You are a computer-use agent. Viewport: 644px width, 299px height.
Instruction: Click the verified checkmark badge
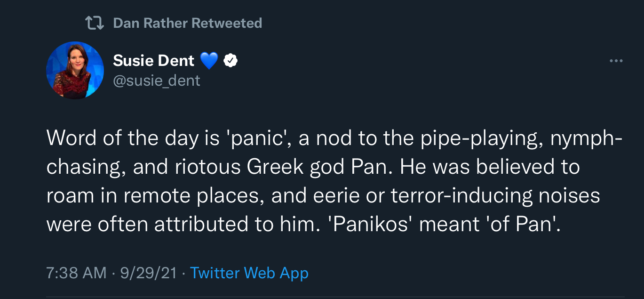tap(230, 60)
